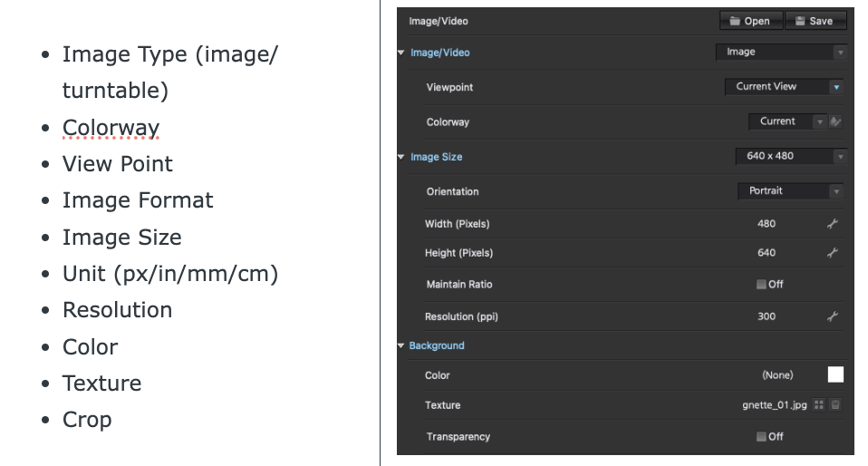Click the Width (Pixels) value field 480

pos(767,224)
